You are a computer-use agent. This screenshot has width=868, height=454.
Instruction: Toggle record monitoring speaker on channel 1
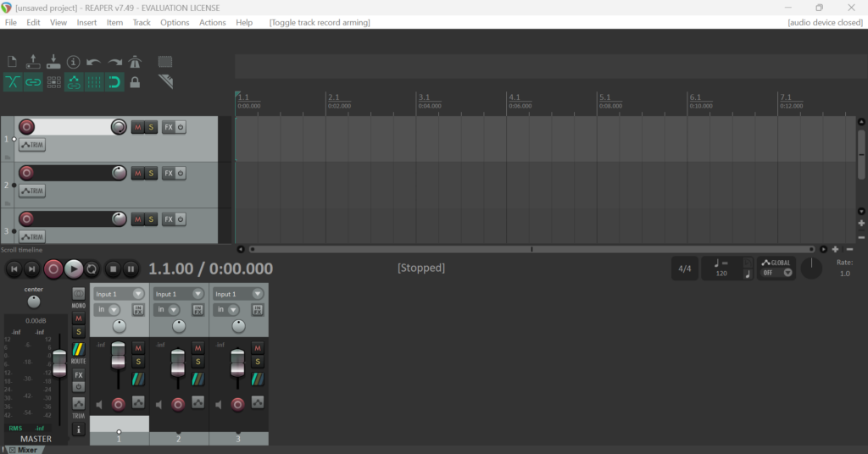(x=99, y=405)
